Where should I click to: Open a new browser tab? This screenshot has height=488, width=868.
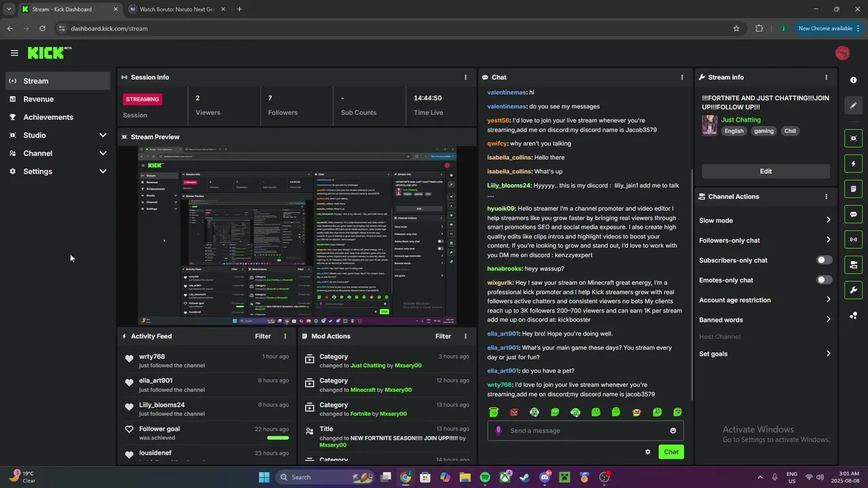[239, 9]
